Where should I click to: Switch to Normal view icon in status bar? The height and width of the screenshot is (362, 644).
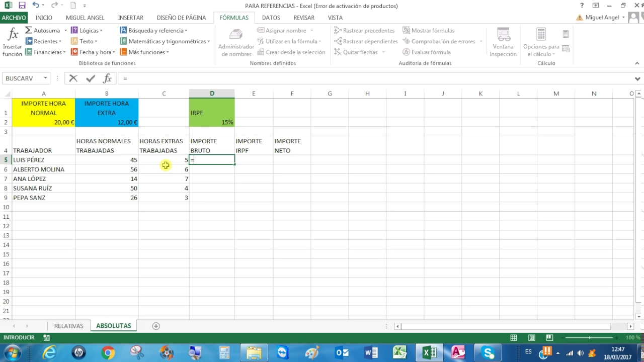(x=513, y=338)
